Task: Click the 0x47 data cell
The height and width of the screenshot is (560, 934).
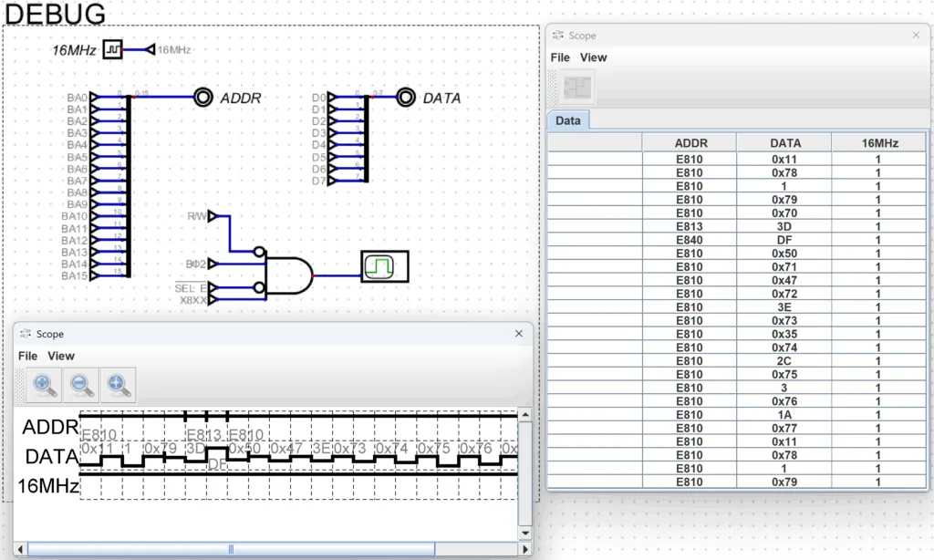Action: [x=784, y=280]
